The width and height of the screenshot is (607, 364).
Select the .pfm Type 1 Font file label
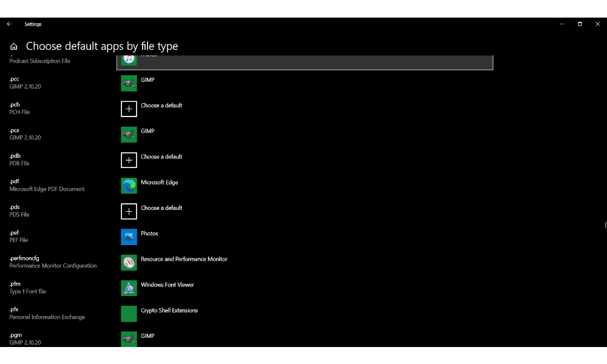[27, 288]
